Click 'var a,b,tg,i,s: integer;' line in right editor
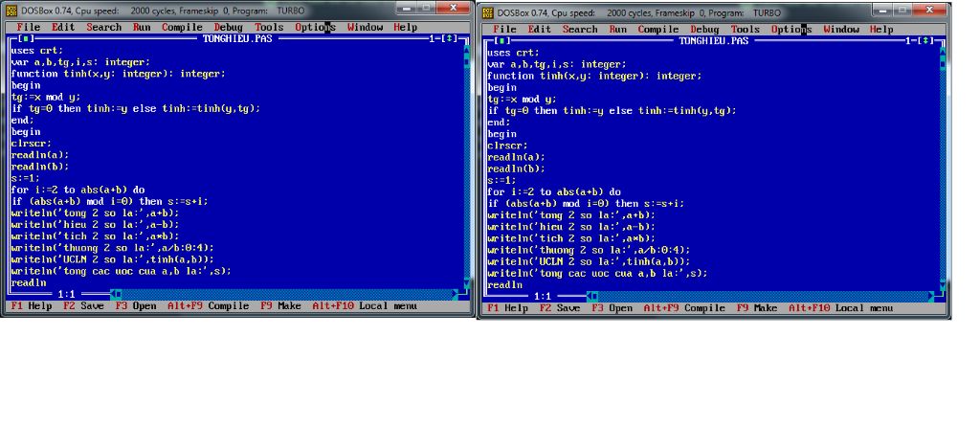Screen dimensions: 980x426 click(557, 64)
